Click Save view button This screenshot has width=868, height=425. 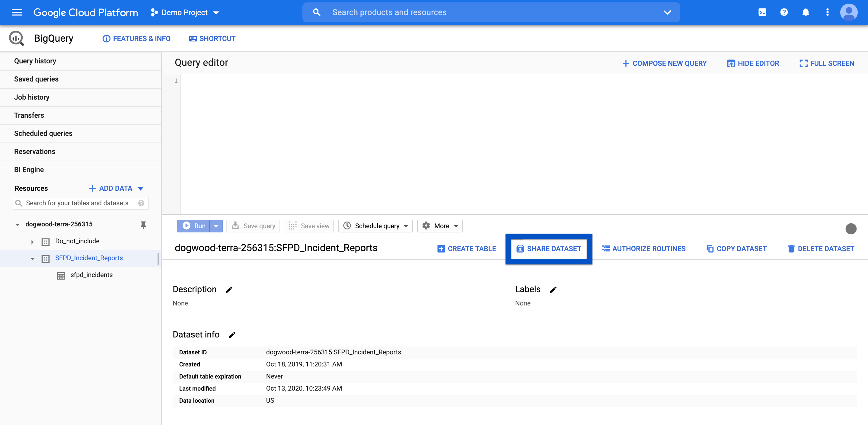[309, 226]
